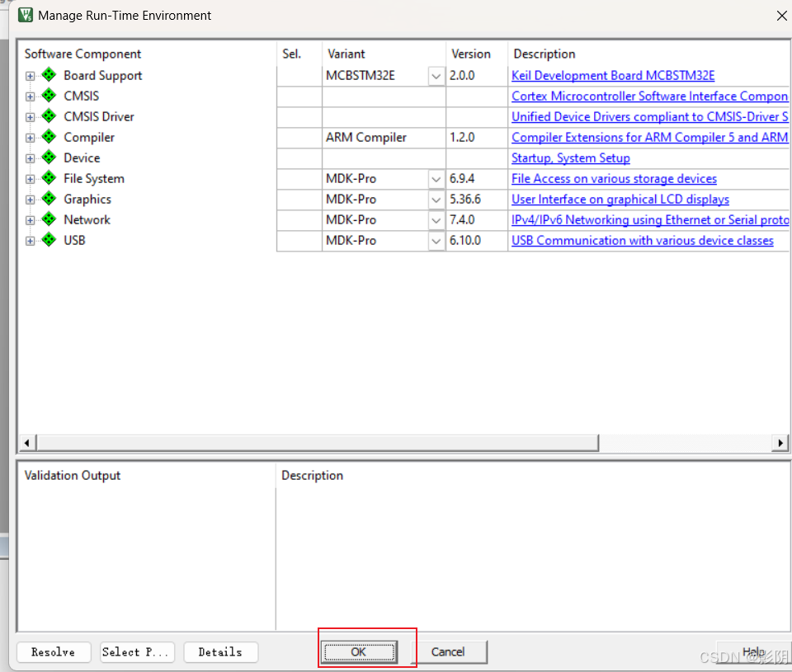792x672 pixels.
Task: Open Graphics MDK-Pro variant dropdown
Action: click(436, 200)
